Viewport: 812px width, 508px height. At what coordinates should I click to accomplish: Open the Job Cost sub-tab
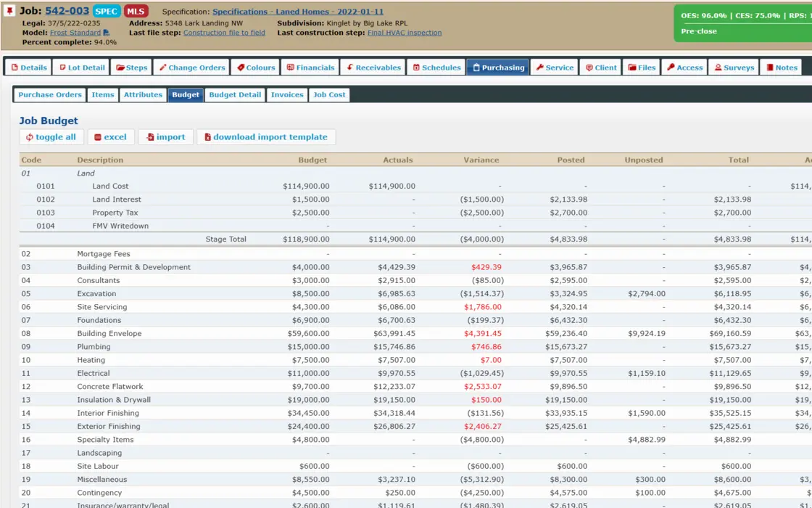(329, 95)
